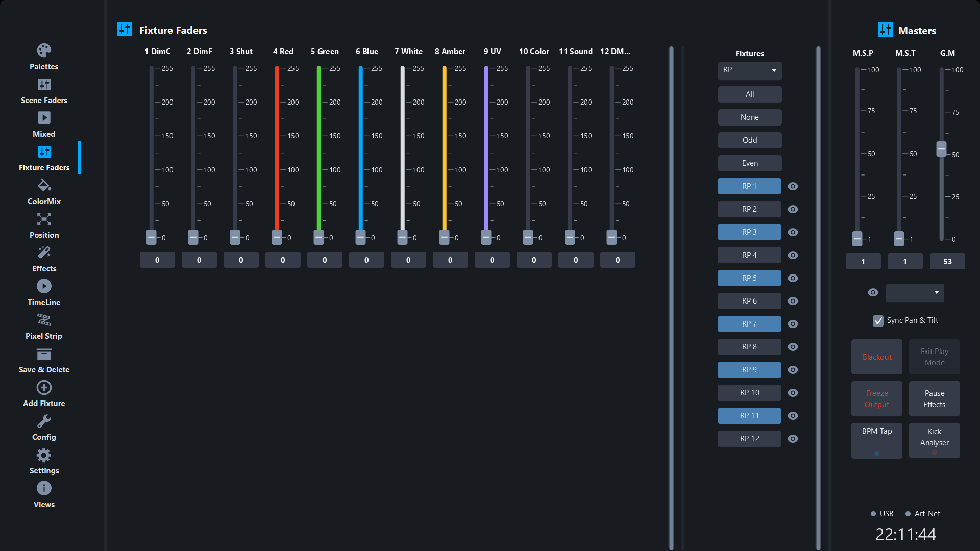Click the Exit Play Mode button
This screenshot has height=551, width=980.
click(934, 357)
